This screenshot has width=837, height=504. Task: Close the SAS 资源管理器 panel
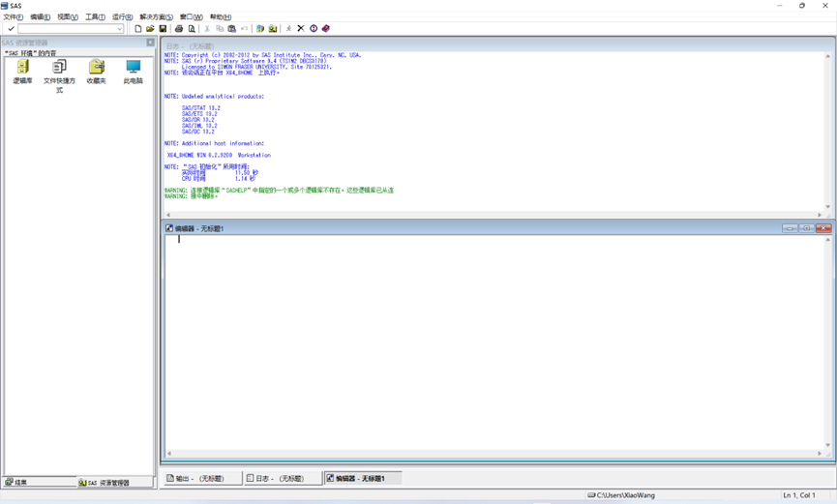[151, 43]
